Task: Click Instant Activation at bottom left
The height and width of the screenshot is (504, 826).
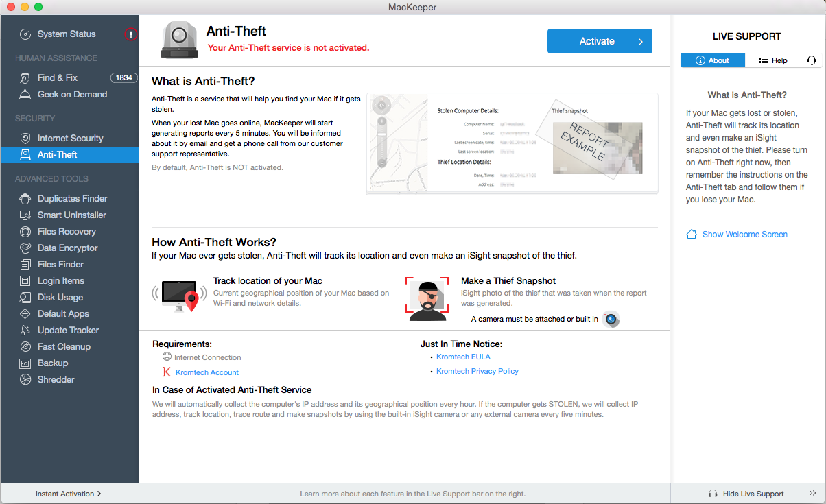Action: (69, 494)
